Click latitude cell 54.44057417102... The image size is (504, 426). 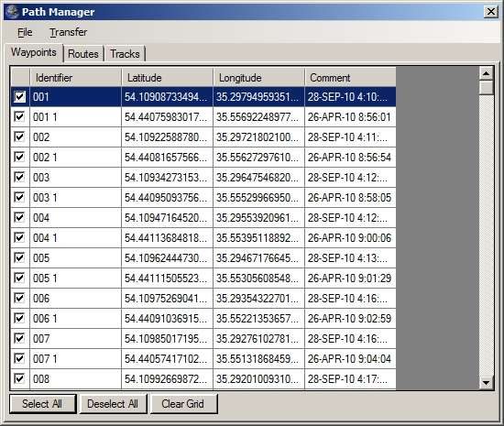pyautogui.click(x=167, y=358)
